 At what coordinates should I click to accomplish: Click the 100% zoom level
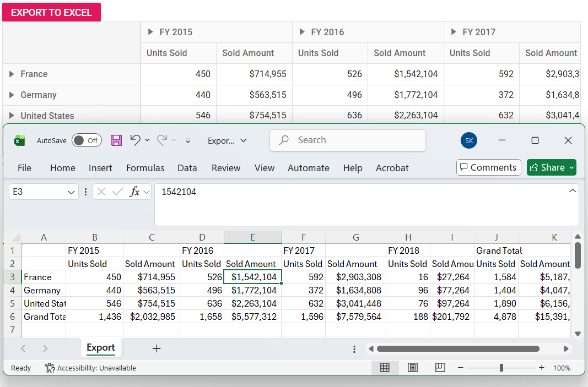click(x=562, y=368)
